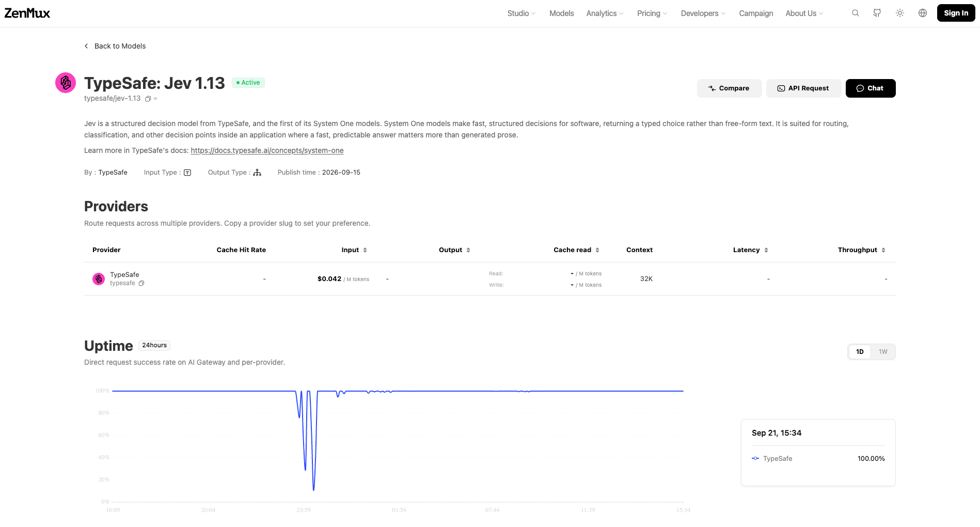Open the docs.typesafe.ai system-one link

[267, 150]
